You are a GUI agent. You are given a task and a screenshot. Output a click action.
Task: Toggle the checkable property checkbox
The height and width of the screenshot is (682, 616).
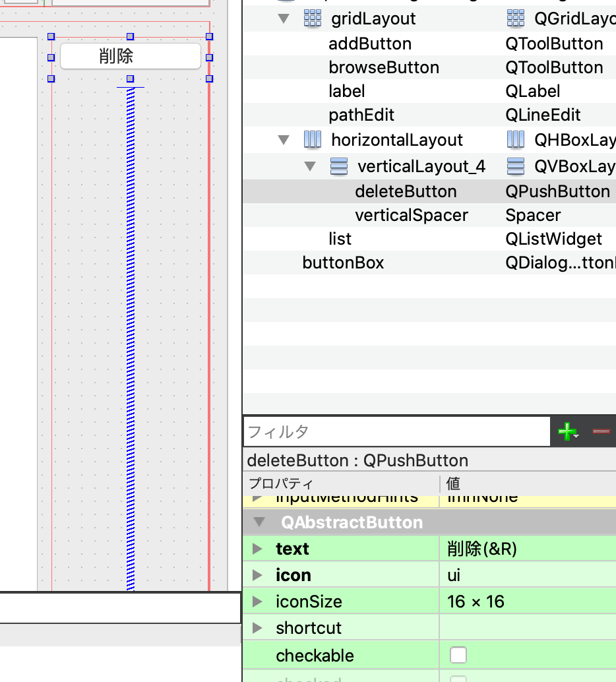(458, 655)
